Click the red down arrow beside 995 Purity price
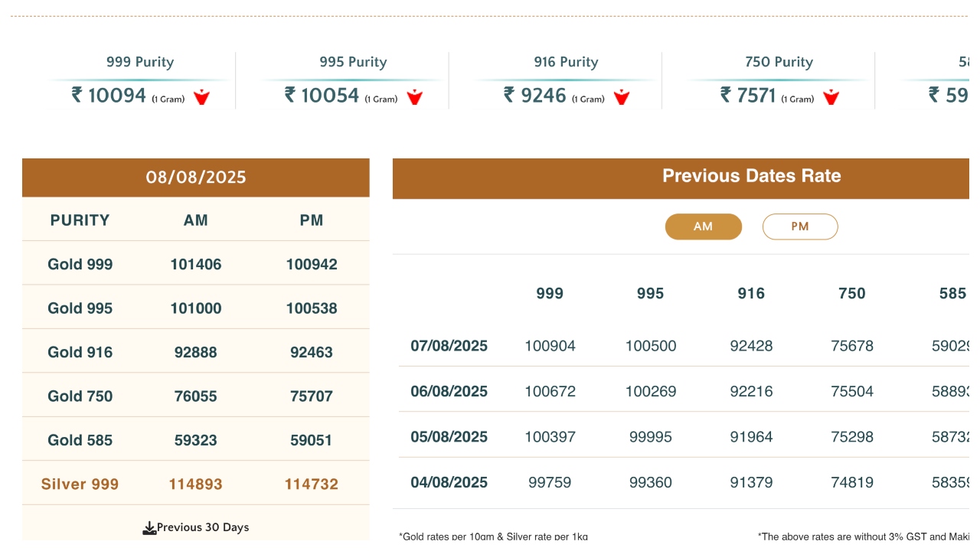Viewport: 980px width, 551px height. click(414, 97)
